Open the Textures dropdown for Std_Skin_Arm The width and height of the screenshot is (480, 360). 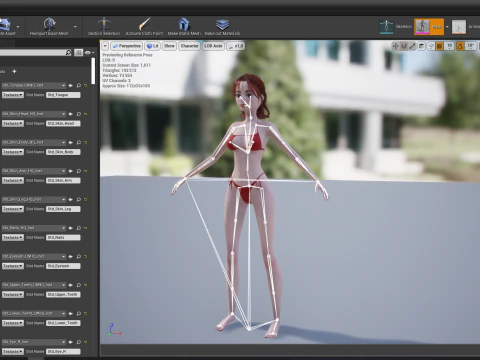13,180
